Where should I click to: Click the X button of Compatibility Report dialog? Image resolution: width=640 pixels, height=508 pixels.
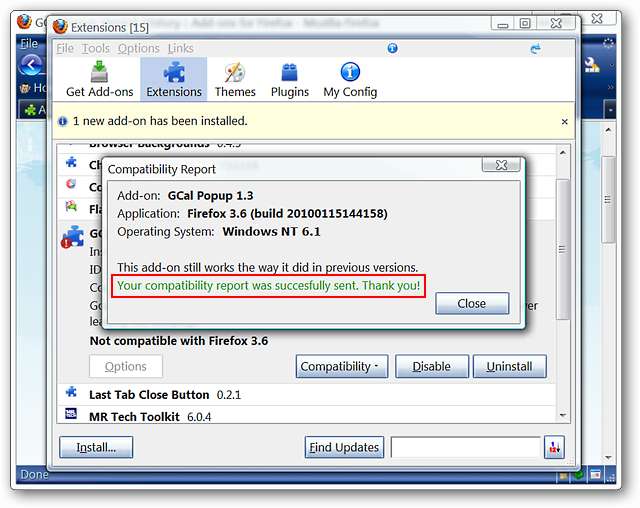[501, 165]
